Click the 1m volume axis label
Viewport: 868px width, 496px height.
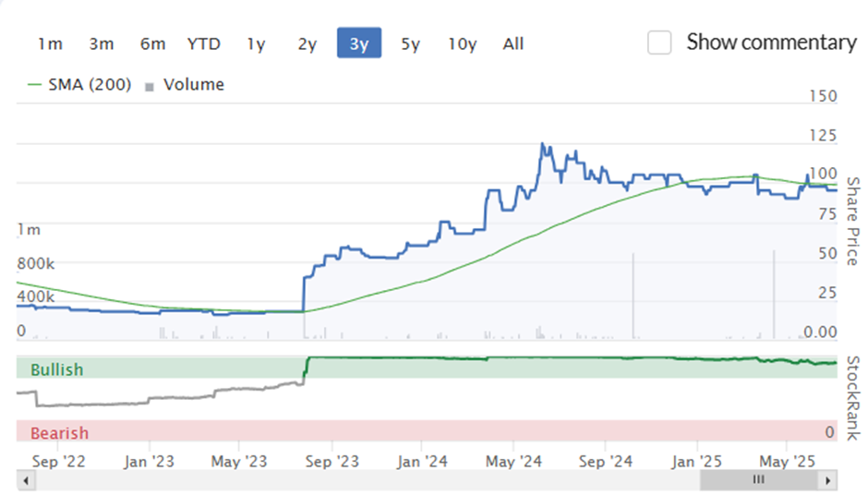click(x=29, y=229)
